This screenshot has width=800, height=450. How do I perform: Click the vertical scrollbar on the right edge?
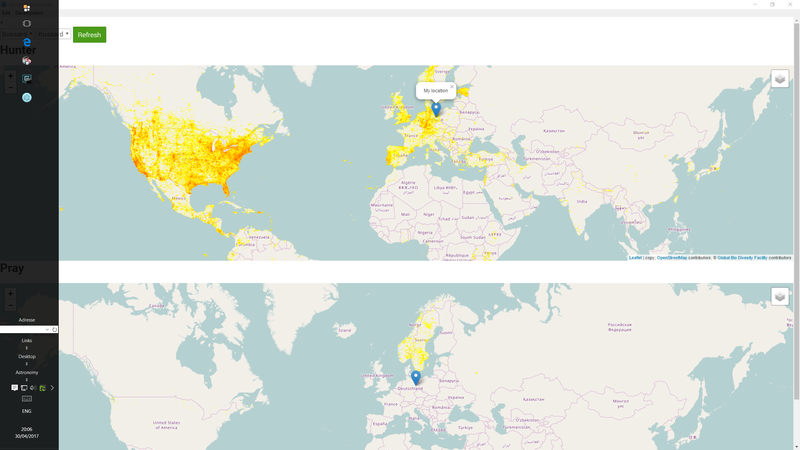(796, 200)
